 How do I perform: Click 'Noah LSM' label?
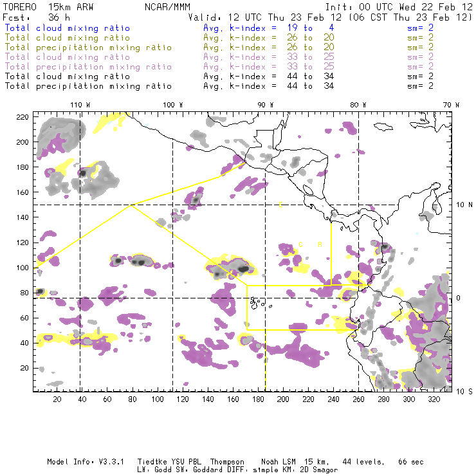click(x=279, y=462)
